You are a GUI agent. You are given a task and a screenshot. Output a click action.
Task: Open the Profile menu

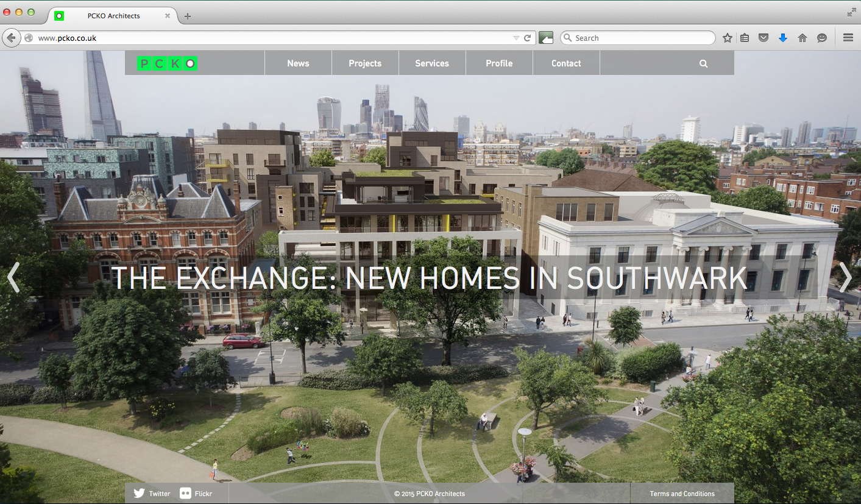point(499,63)
